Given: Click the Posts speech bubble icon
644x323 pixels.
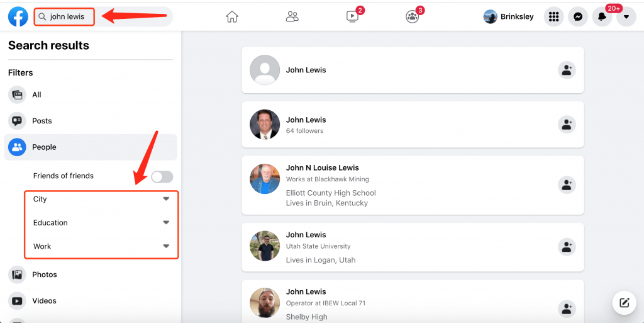Looking at the screenshot, I should pos(17,121).
